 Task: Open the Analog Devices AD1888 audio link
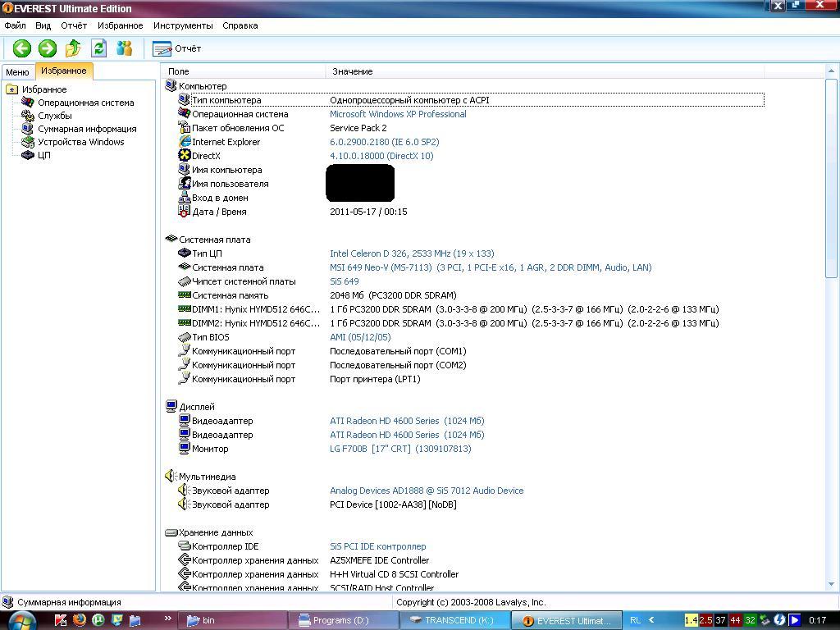427,491
